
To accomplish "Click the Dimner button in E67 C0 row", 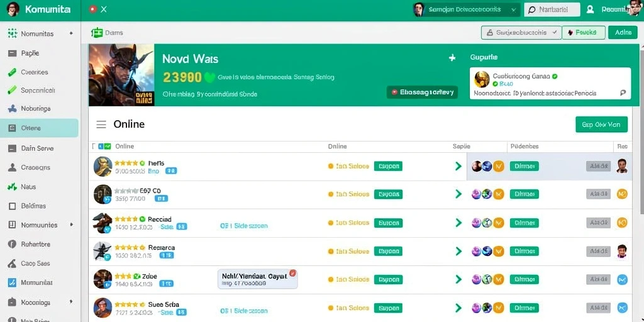I will (x=524, y=194).
